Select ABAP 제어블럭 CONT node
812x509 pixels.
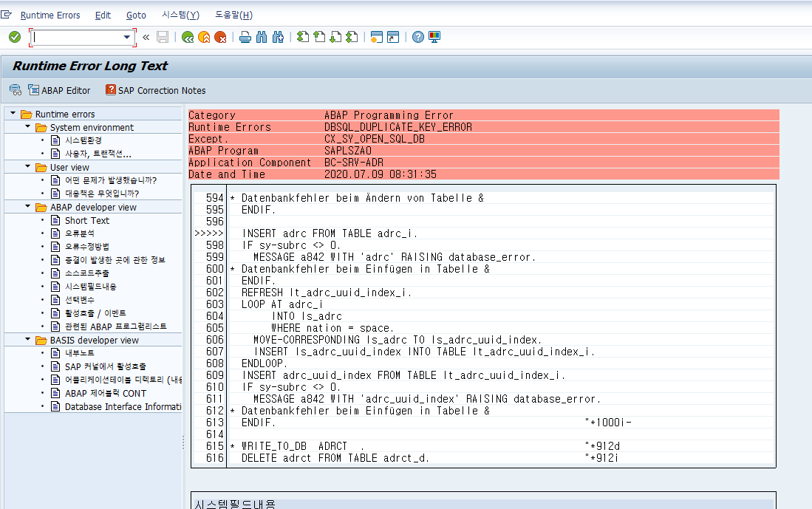(106, 394)
